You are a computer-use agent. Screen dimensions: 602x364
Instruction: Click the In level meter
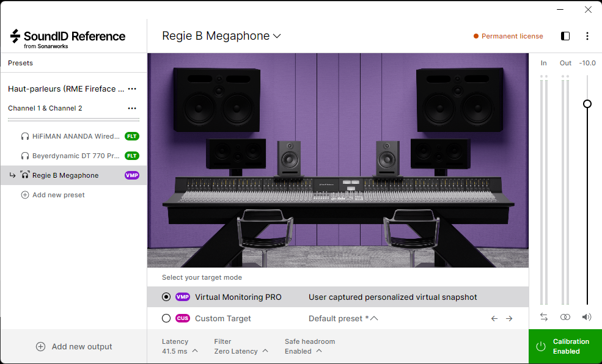coord(544,190)
